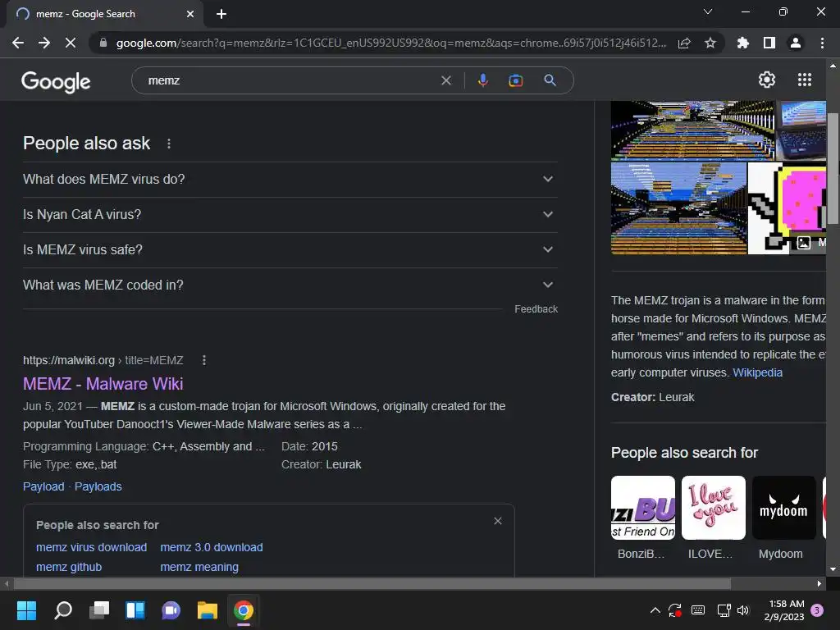The width and height of the screenshot is (840, 630).
Task: Search 'memz virus download'
Action: pyautogui.click(x=91, y=547)
